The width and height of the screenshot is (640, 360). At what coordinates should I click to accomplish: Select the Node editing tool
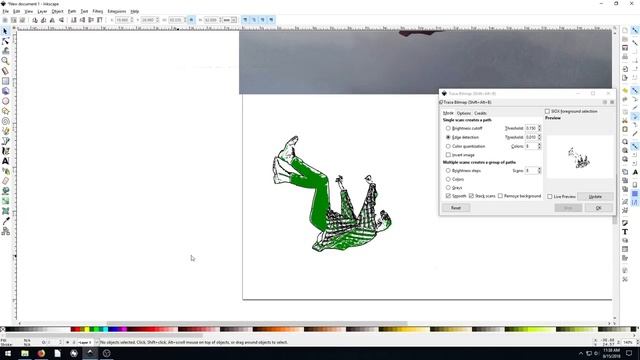[x=5, y=41]
